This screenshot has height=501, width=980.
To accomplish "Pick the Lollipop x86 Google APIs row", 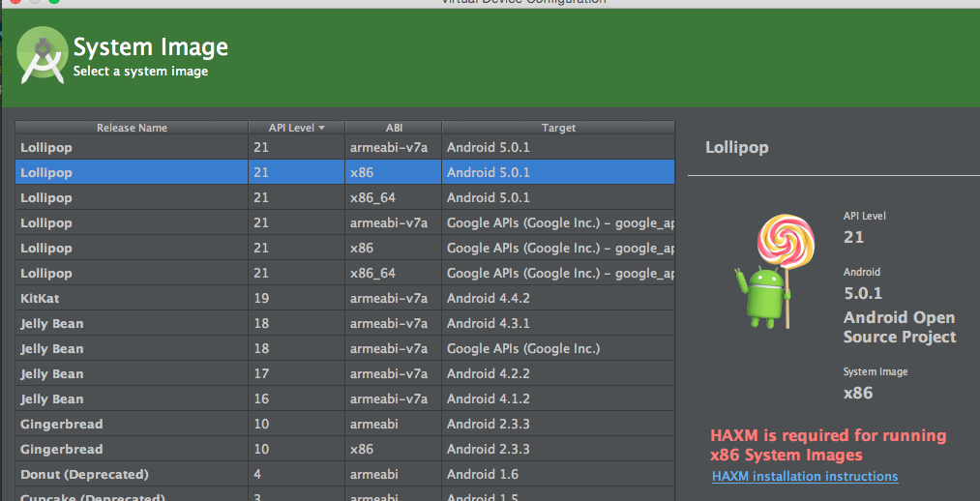I will coord(345,248).
